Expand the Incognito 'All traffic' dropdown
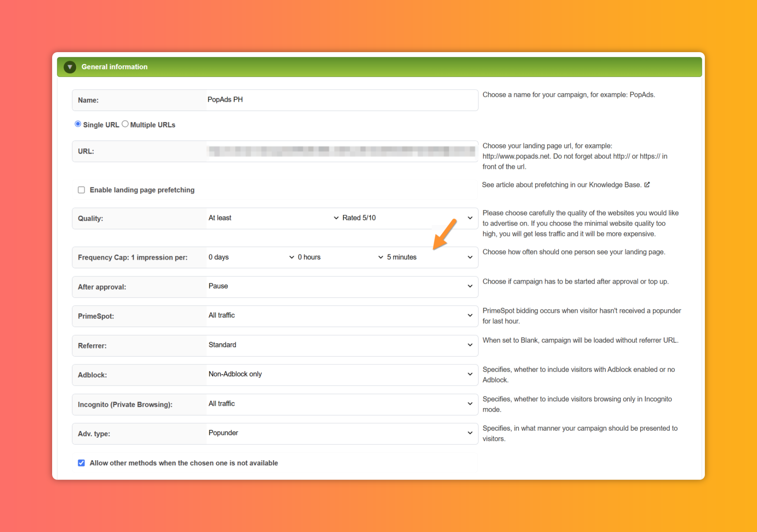This screenshot has height=532, width=757. [341, 404]
